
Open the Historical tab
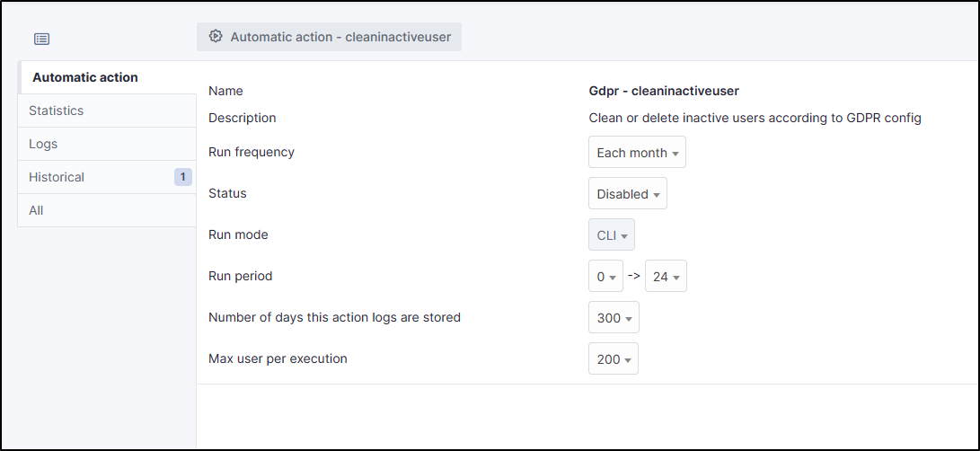pyautogui.click(x=57, y=177)
